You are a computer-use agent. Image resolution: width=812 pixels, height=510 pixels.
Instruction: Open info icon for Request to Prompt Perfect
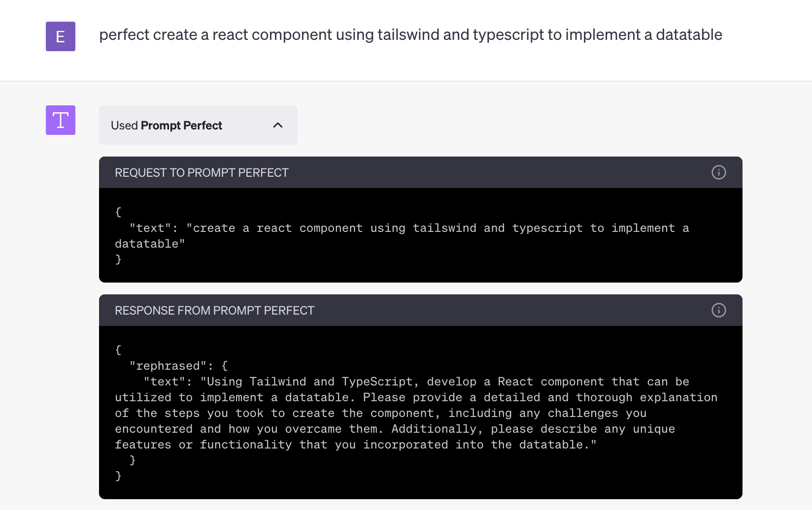click(718, 172)
